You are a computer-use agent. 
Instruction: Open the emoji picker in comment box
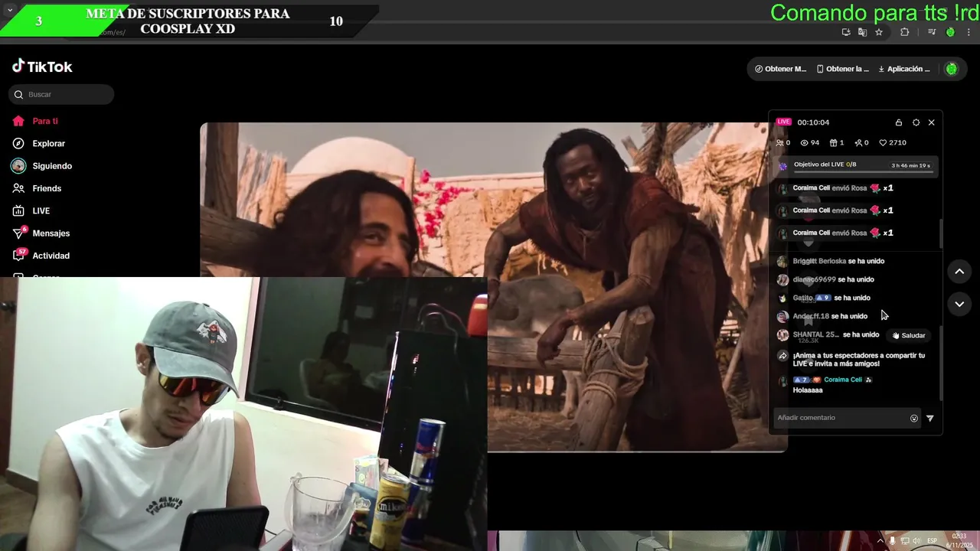tap(913, 419)
